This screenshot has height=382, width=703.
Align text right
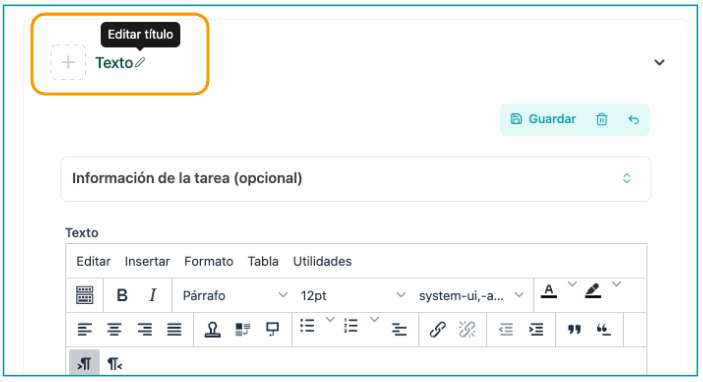144,330
